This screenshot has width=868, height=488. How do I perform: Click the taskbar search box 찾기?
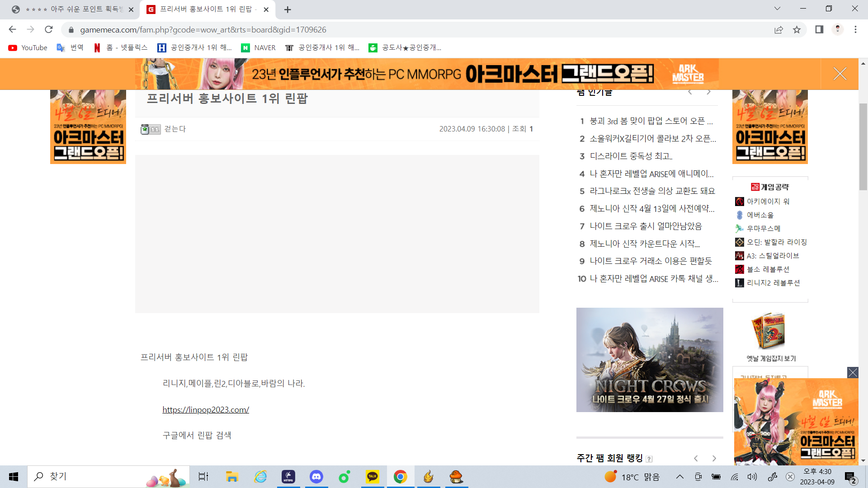click(x=108, y=477)
